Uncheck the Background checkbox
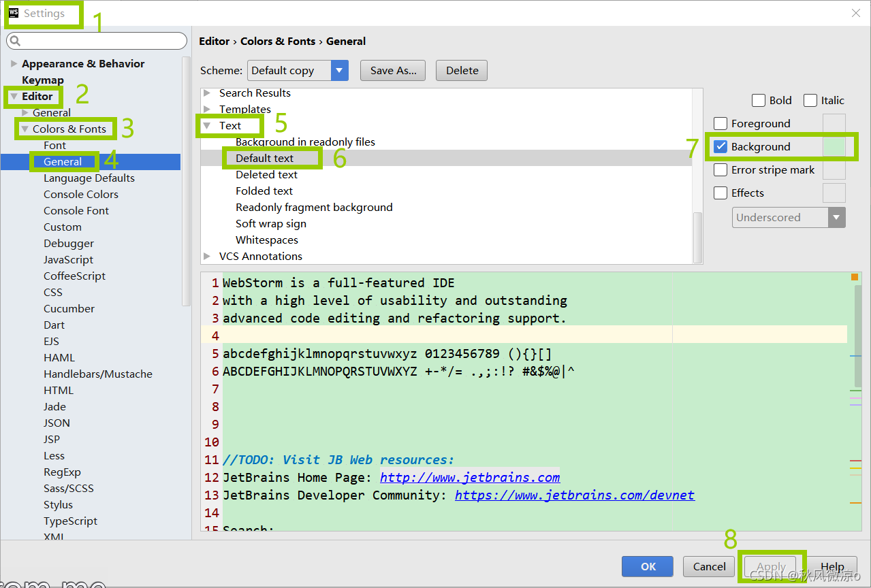 [x=720, y=147]
